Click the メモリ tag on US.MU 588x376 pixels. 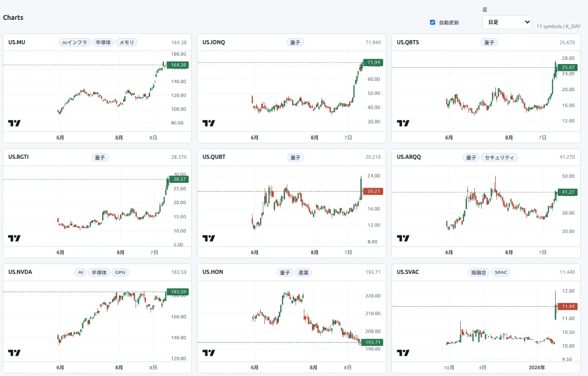pyautogui.click(x=127, y=42)
